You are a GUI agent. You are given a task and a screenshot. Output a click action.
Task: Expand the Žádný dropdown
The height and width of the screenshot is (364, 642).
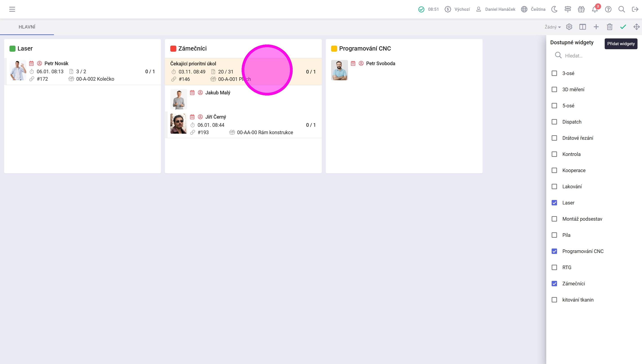point(553,27)
